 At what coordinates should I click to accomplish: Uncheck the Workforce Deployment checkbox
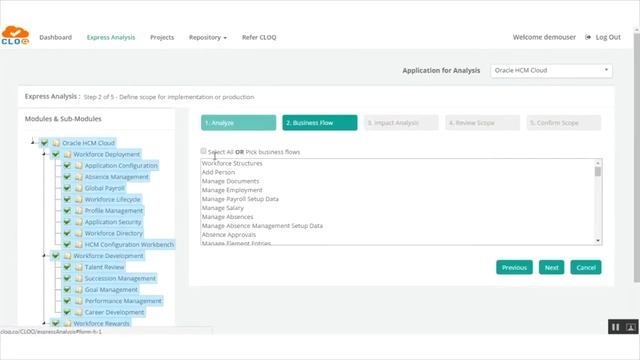coord(56,154)
